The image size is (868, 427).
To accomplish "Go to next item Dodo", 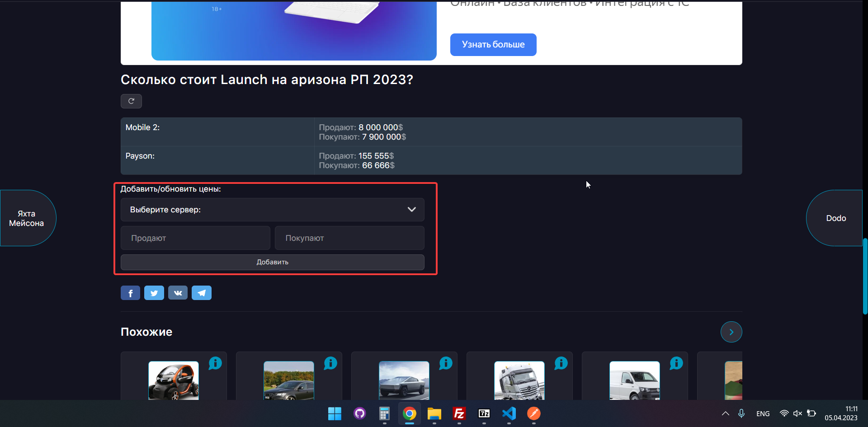I will [835, 218].
